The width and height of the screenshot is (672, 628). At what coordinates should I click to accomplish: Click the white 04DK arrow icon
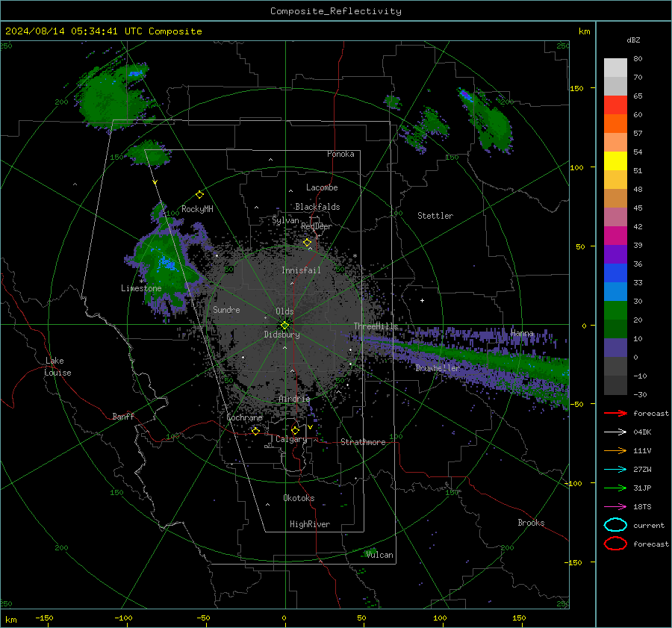[x=615, y=432]
